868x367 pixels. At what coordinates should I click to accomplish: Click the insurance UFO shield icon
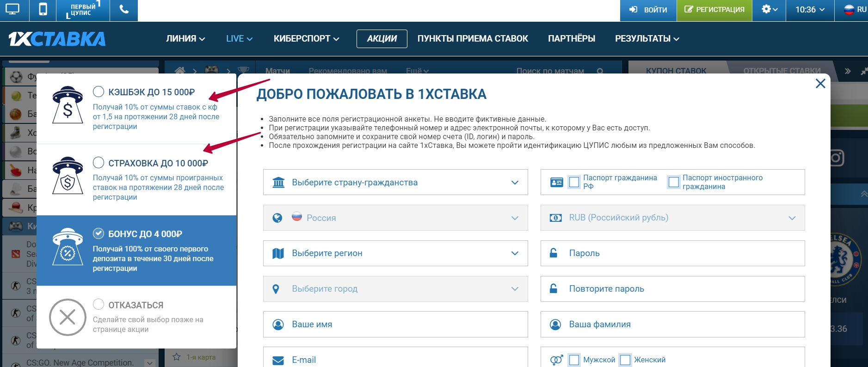[x=68, y=176]
